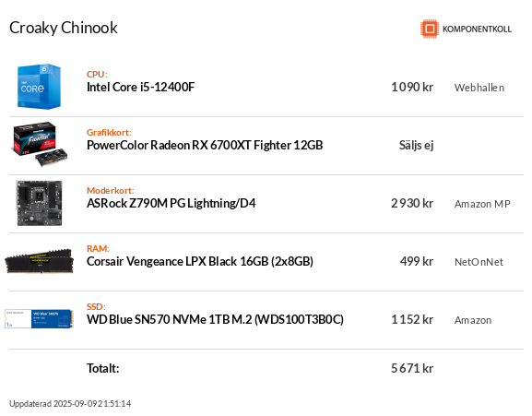Click the Croaky Chinook build title
532x416 pixels.
click(x=64, y=28)
